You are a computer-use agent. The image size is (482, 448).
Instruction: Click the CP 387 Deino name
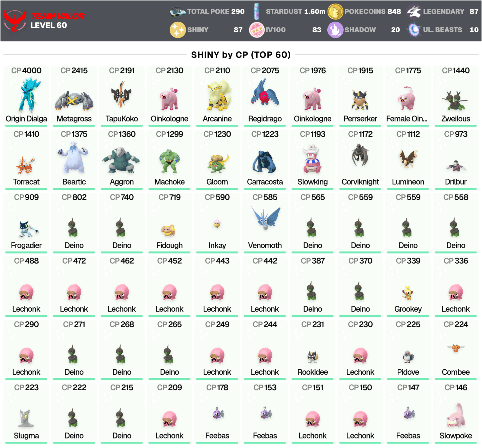(313, 309)
